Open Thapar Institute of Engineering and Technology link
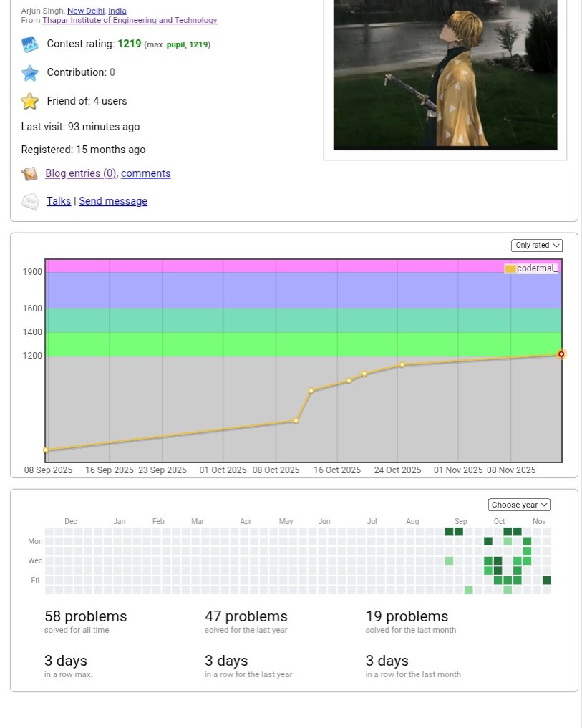This screenshot has height=728, width=582. (x=130, y=20)
